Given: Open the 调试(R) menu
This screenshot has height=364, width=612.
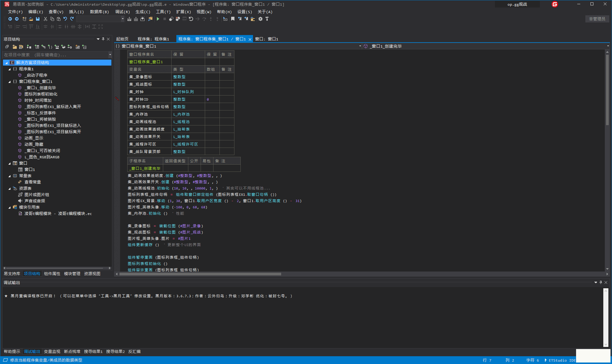Looking at the screenshot, I should (x=122, y=12).
